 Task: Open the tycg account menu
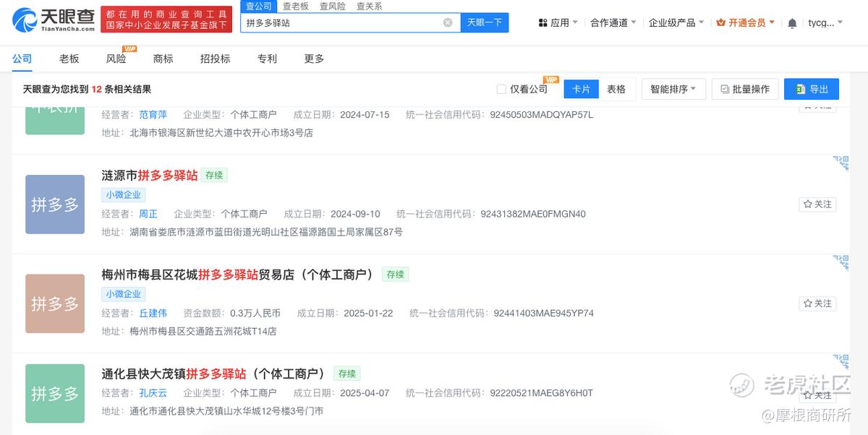(x=825, y=22)
